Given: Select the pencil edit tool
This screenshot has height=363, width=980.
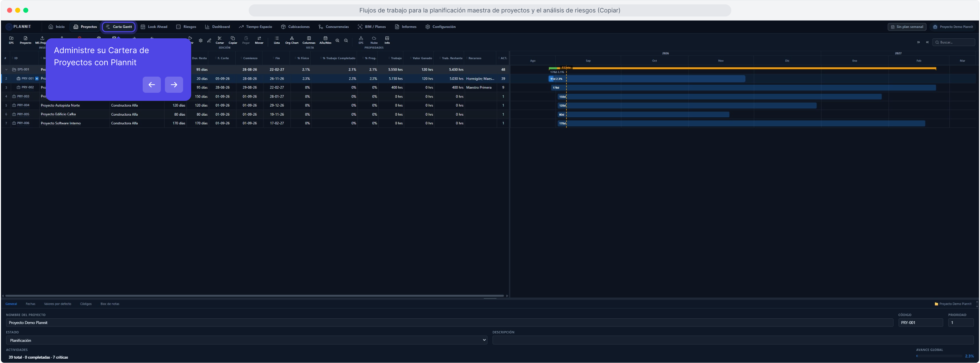Looking at the screenshot, I should (209, 40).
